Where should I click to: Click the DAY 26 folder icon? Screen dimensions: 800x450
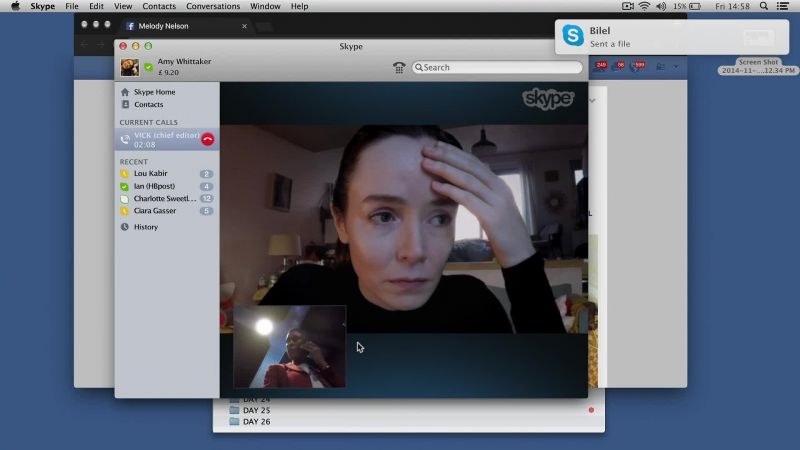(234, 422)
